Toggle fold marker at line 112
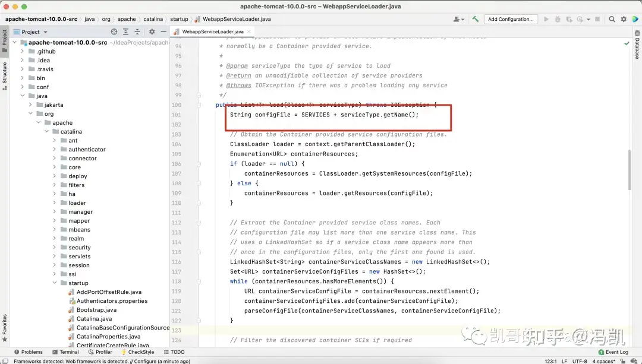642x364 pixels. pos(199,223)
